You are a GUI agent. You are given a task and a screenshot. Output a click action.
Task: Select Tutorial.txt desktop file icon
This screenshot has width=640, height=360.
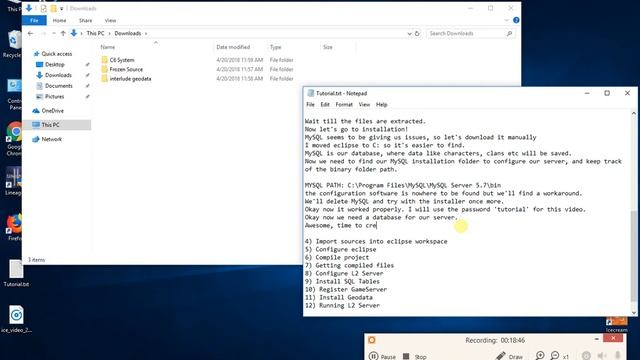(16, 273)
